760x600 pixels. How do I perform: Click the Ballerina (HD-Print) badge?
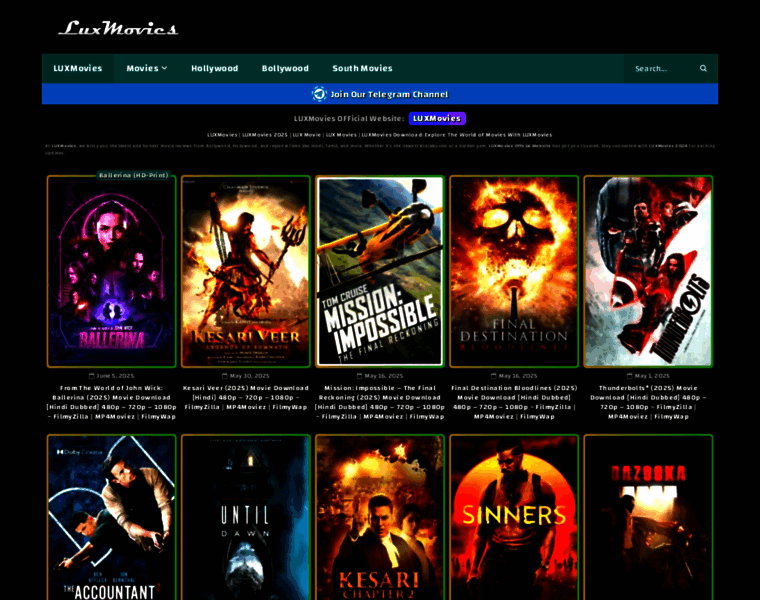point(134,175)
